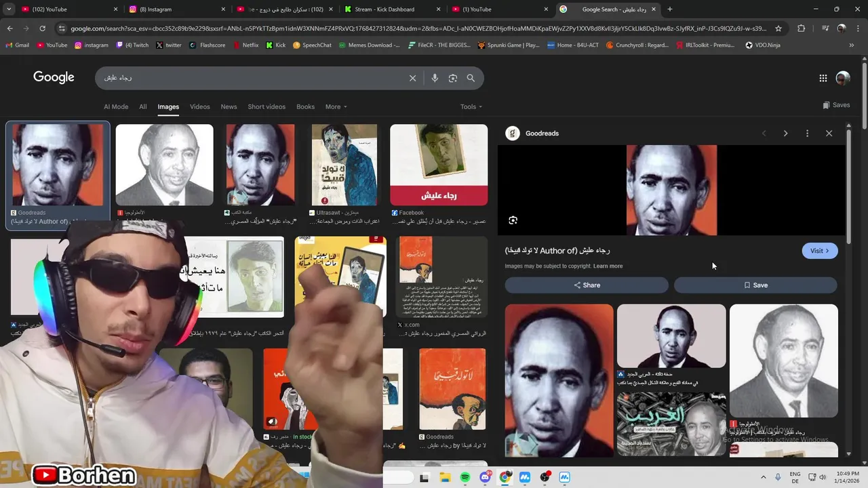The width and height of the screenshot is (868, 488).
Task: Go to Google homepage logo
Action: [54, 77]
